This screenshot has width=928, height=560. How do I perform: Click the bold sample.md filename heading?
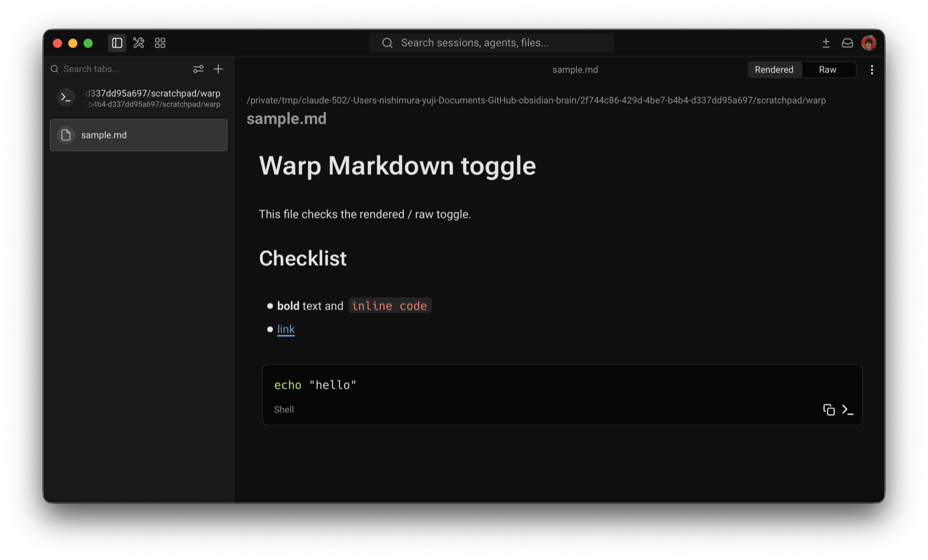click(287, 119)
